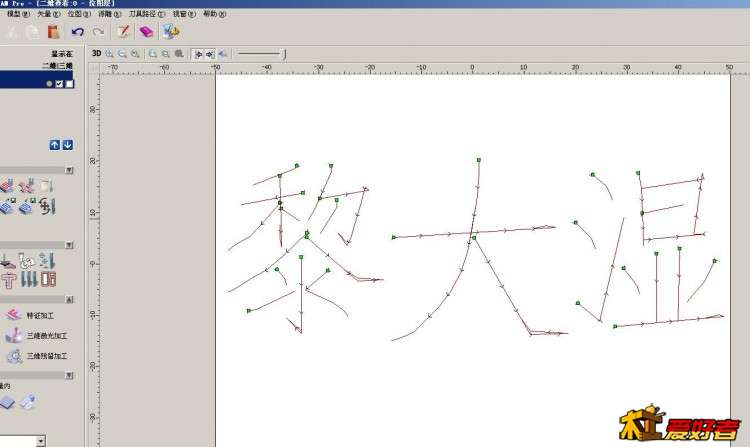Click the engraving cutter toolpath icon
Screen dimensions: 750x447
pos(7,261)
